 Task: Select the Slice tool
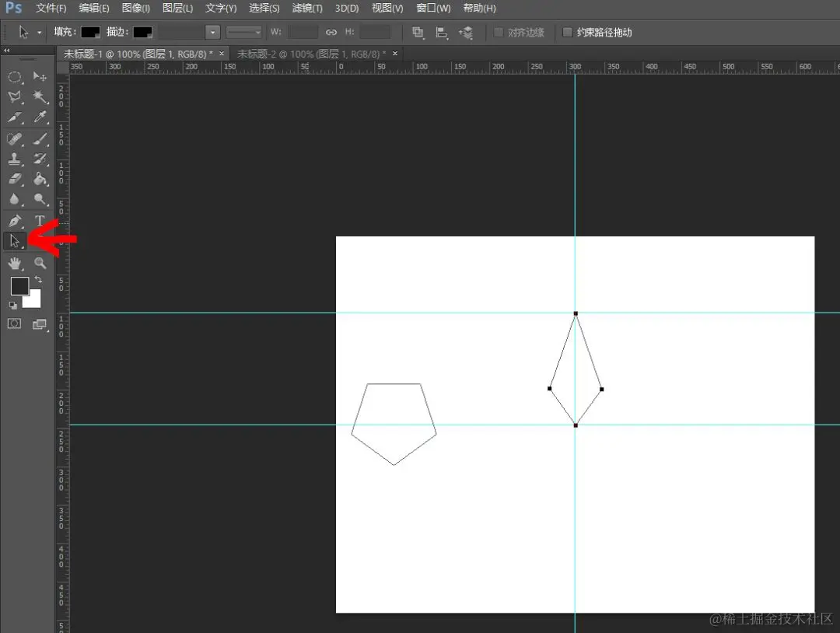coord(15,117)
